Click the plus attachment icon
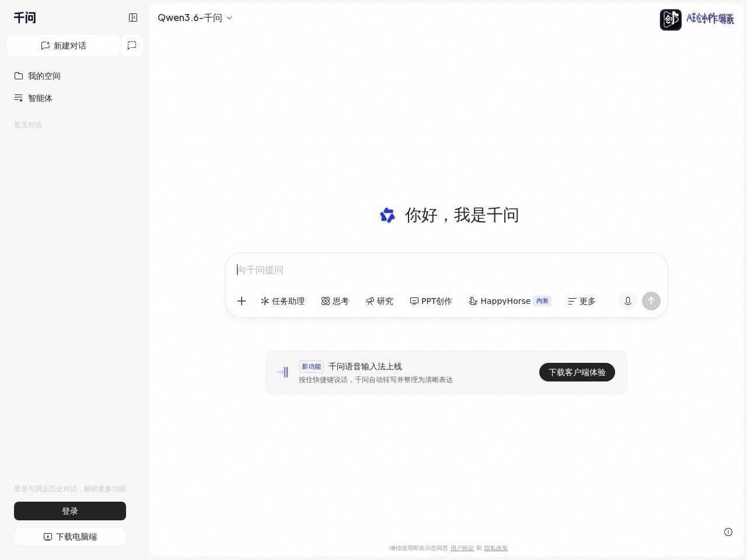This screenshot has width=747, height=560. pyautogui.click(x=242, y=301)
